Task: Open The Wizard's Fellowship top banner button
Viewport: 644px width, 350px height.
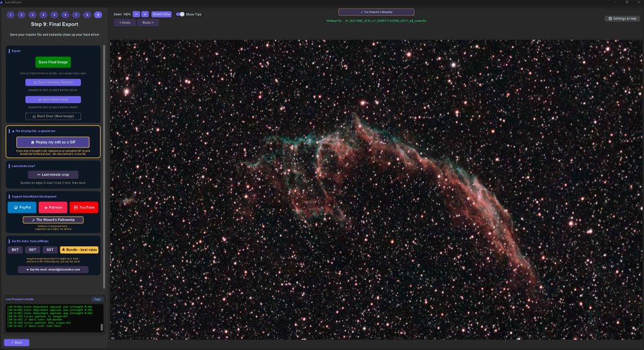Action: 376,12
